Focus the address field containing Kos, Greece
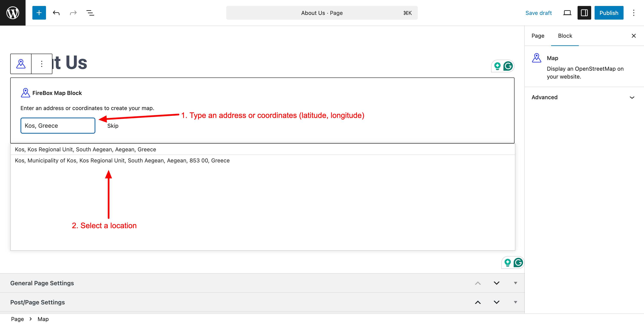Screen dimensions: 644x324 [x=58, y=126]
